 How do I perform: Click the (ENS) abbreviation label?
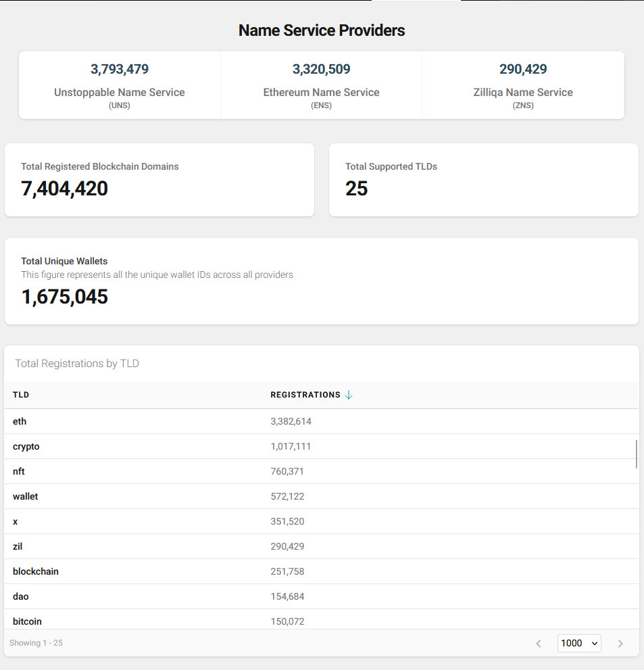tap(321, 105)
